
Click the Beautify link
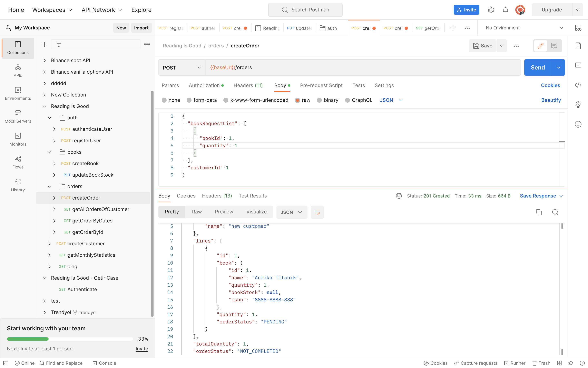(x=551, y=100)
